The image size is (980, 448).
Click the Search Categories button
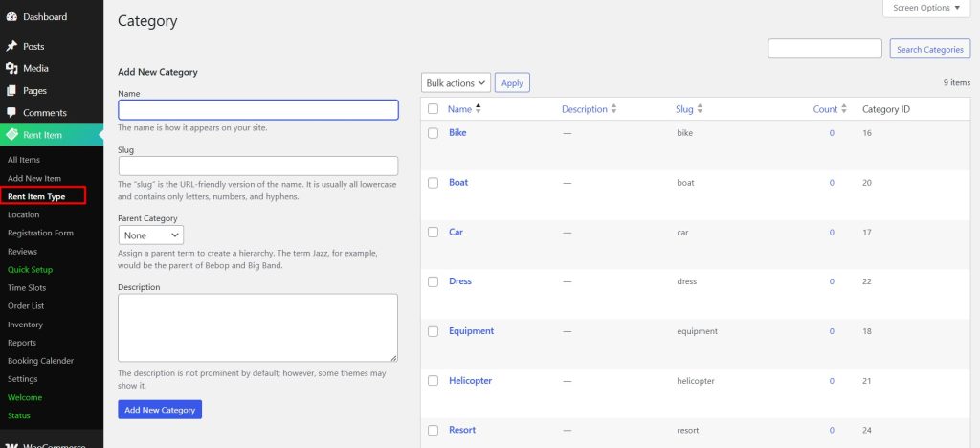pyautogui.click(x=929, y=50)
